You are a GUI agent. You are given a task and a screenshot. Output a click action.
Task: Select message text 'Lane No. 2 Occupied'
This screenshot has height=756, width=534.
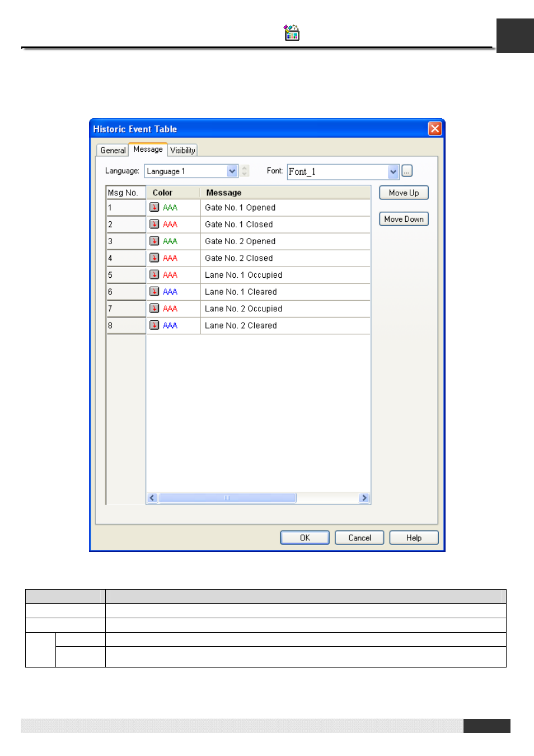tap(243, 309)
